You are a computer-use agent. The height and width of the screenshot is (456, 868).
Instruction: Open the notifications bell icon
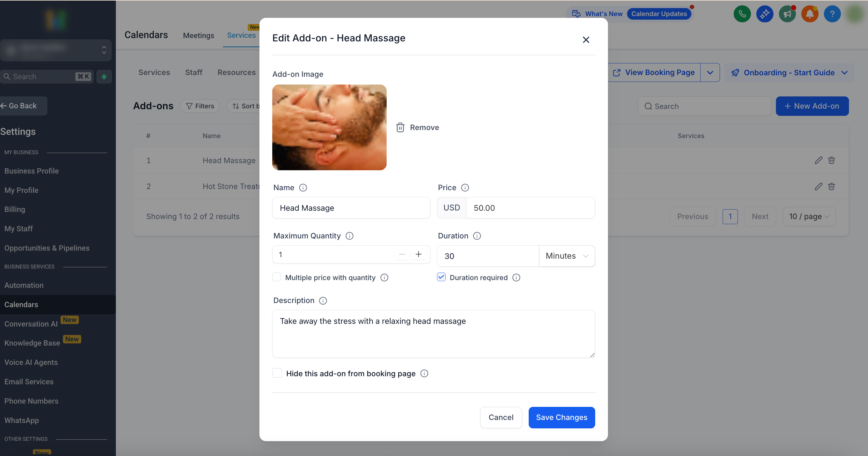[809, 14]
